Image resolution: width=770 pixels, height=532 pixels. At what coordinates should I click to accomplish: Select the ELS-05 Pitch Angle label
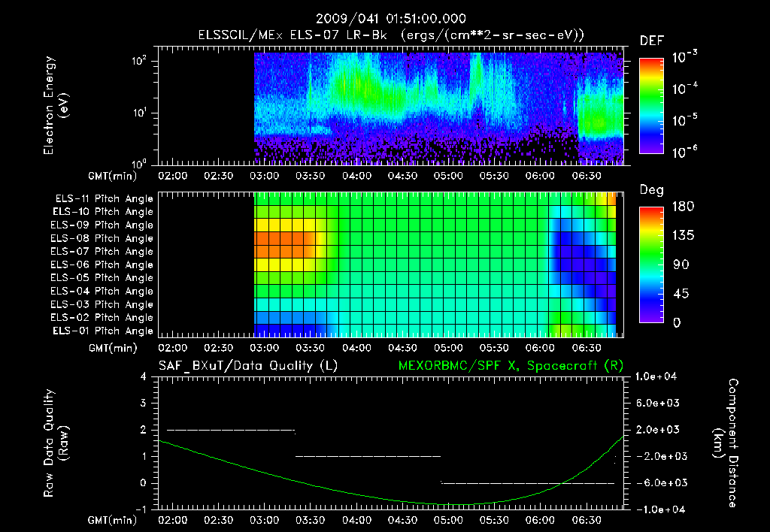pos(102,278)
